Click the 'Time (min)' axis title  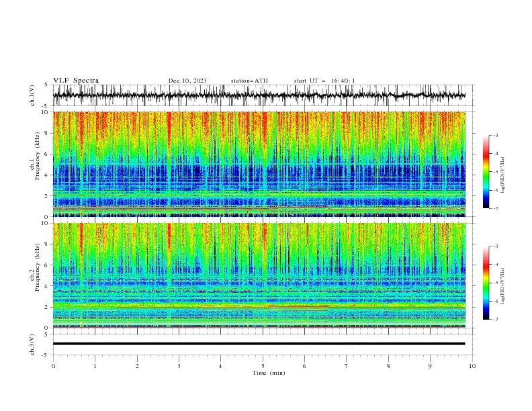(269, 373)
